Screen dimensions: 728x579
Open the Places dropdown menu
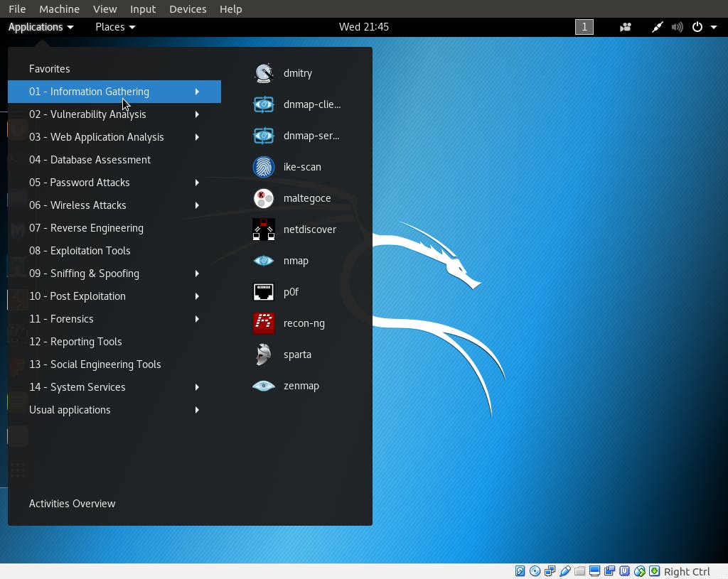(x=115, y=27)
